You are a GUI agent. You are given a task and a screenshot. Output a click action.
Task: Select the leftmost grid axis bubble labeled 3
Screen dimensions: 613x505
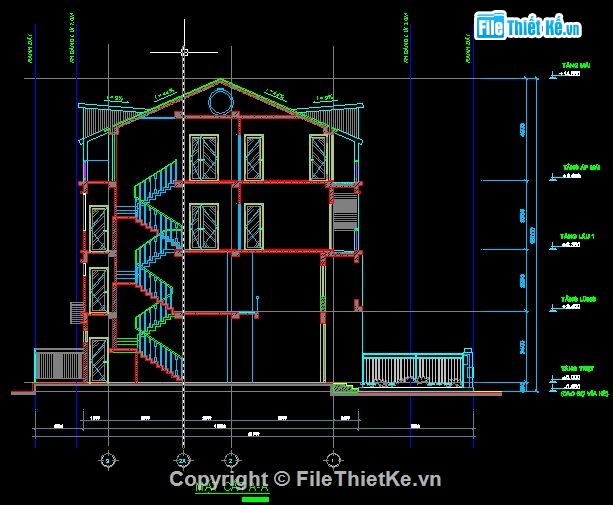tap(108, 461)
